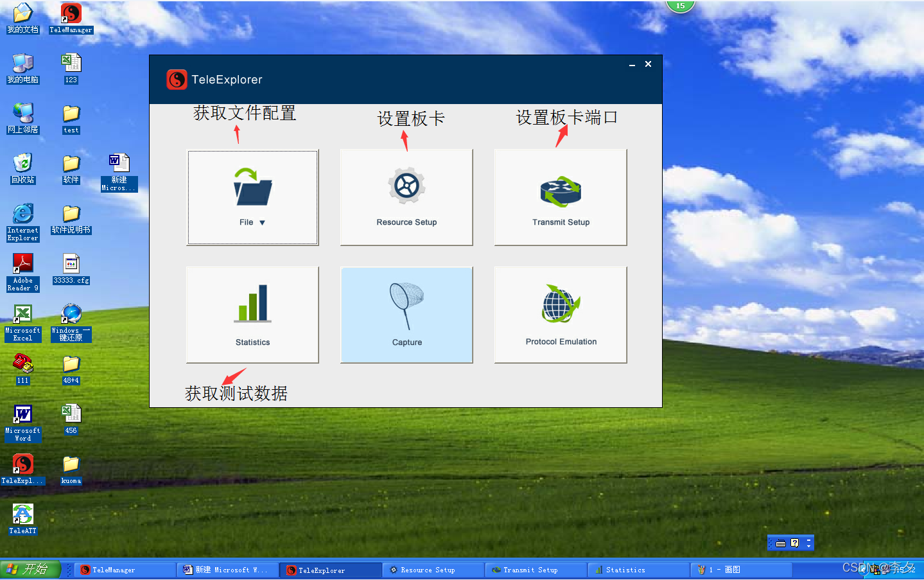Image resolution: width=924 pixels, height=580 pixels.
Task: Click the keyboard icon on language bar
Action: [781, 543]
